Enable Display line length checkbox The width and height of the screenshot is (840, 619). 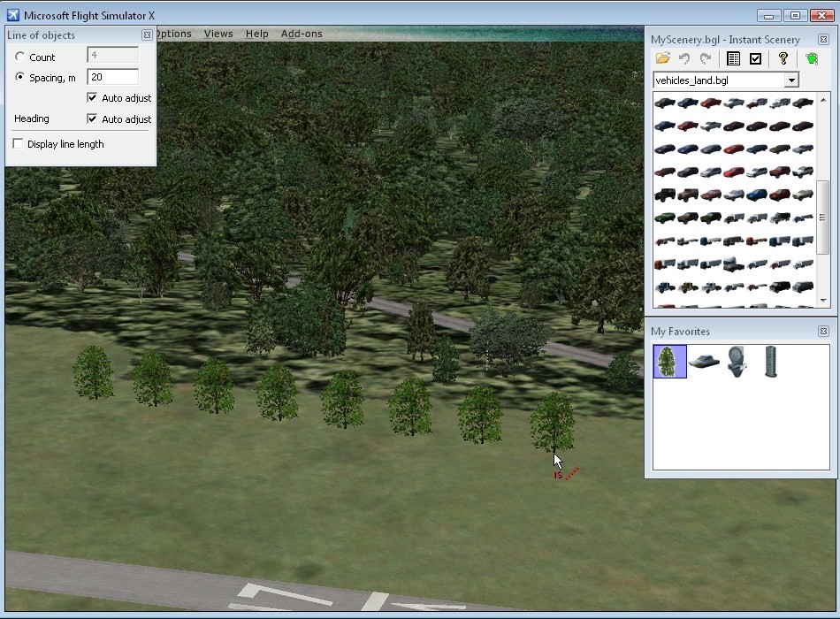coord(19,144)
